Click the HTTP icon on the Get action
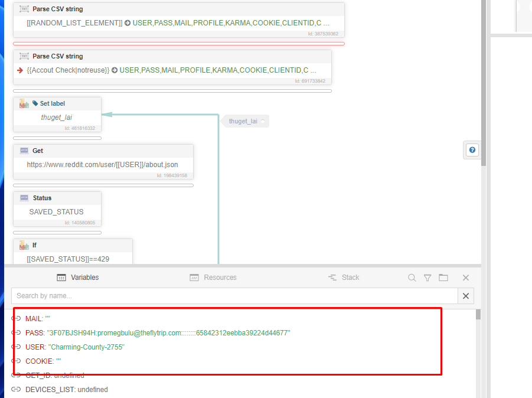Viewport: 532px width, 398px height. coord(24,151)
